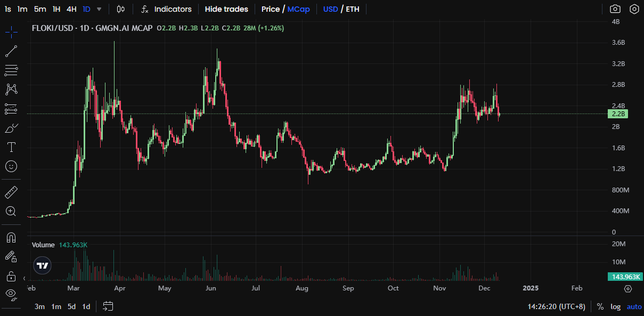Open the Indicators panel
Viewport: 644px width, 316px height.
(x=166, y=9)
